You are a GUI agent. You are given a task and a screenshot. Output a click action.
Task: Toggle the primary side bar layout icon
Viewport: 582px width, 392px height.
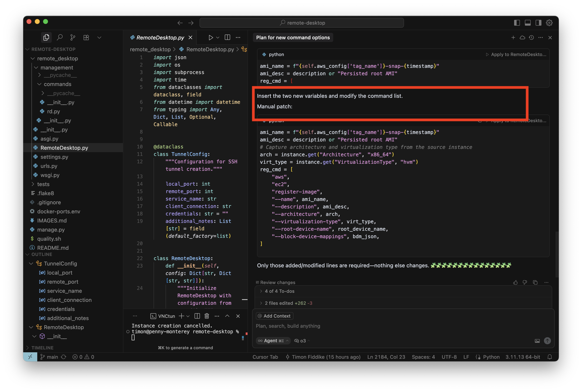(517, 23)
